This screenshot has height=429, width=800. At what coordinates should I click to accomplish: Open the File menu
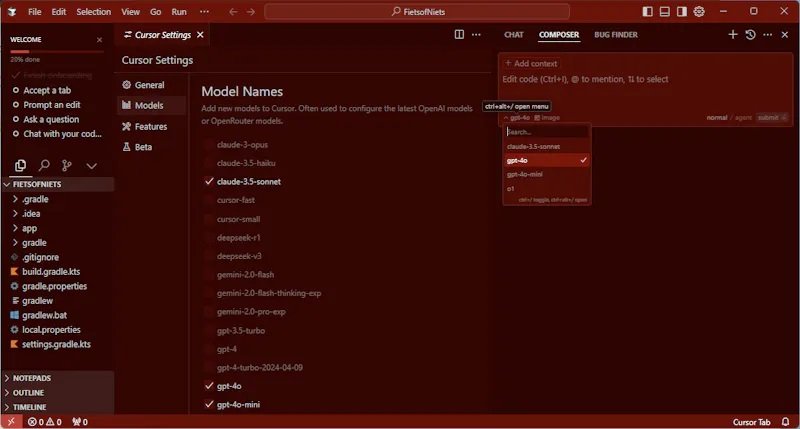35,12
